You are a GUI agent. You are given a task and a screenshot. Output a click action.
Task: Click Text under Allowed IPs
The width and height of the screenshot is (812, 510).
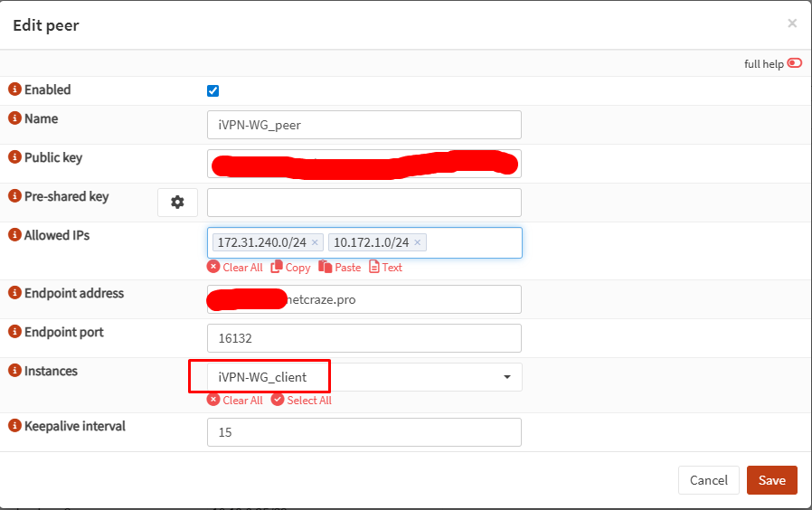click(385, 267)
